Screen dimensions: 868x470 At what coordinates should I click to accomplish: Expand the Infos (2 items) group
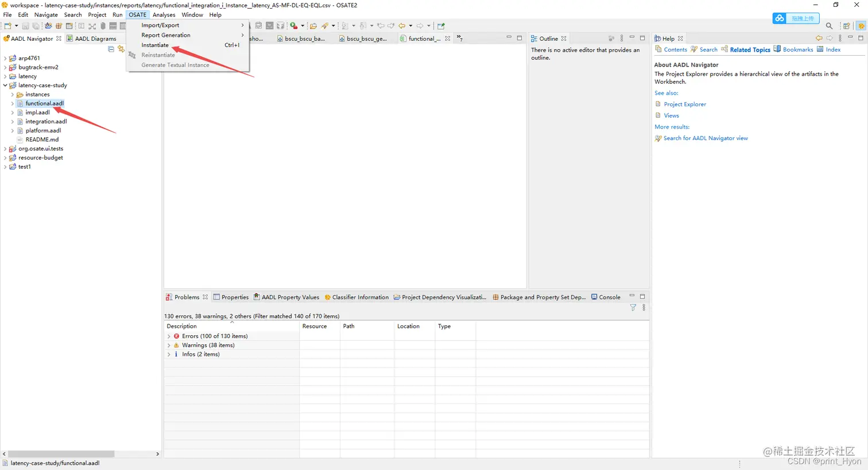click(x=169, y=355)
